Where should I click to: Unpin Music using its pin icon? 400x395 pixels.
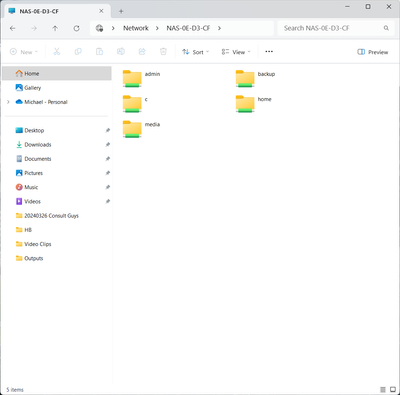click(x=108, y=187)
